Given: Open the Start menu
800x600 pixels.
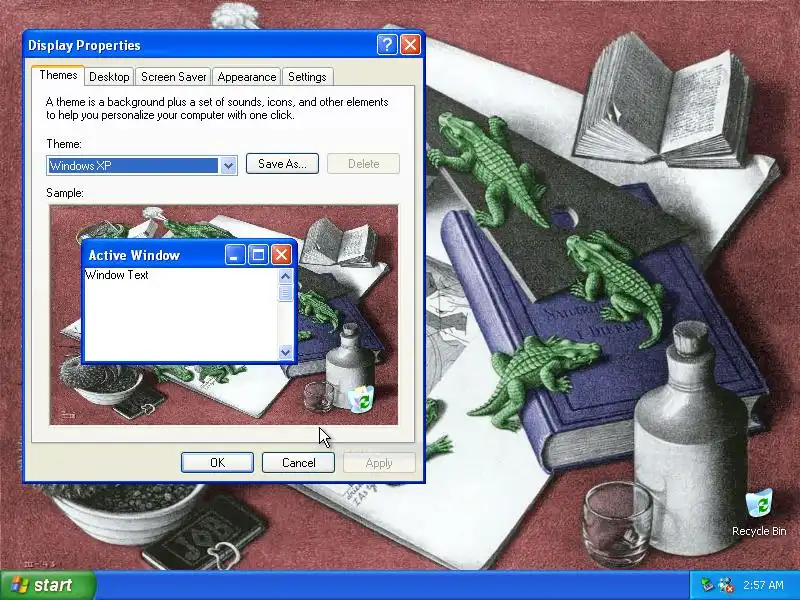Looking at the screenshot, I should point(47,585).
